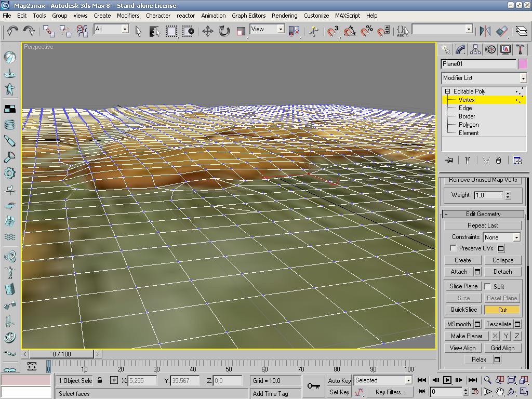Collapse the Editable Poly tree node

[447, 91]
